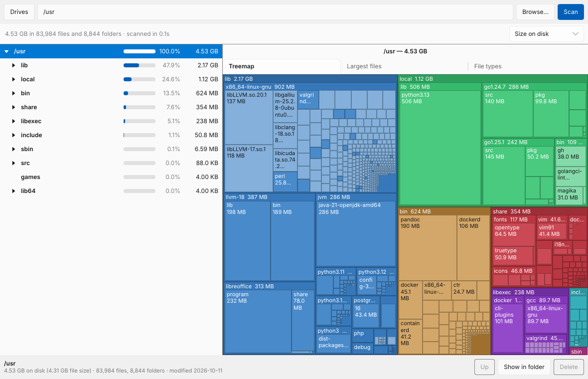Expand the include folder row
The image size is (588, 379).
tap(13, 135)
